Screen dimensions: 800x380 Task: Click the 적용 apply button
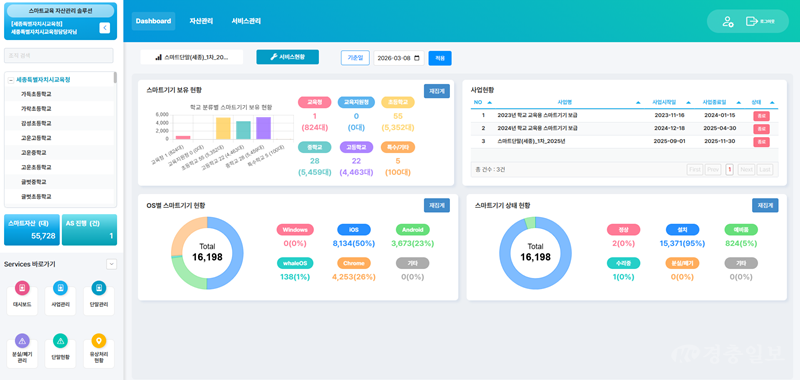[x=440, y=58]
